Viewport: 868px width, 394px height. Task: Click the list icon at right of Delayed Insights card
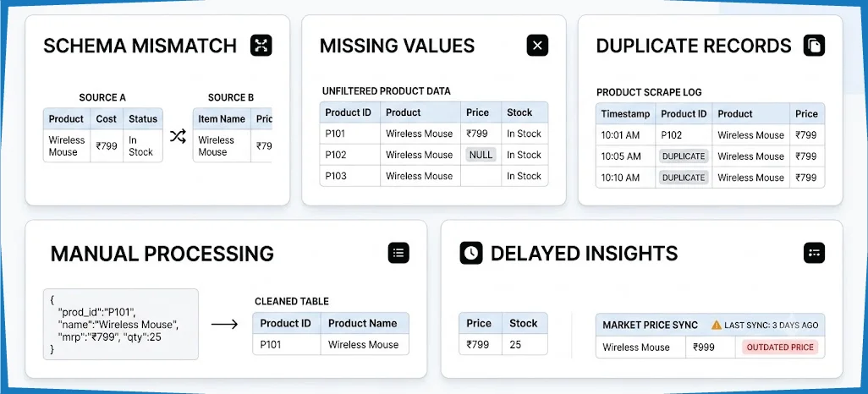(814, 253)
